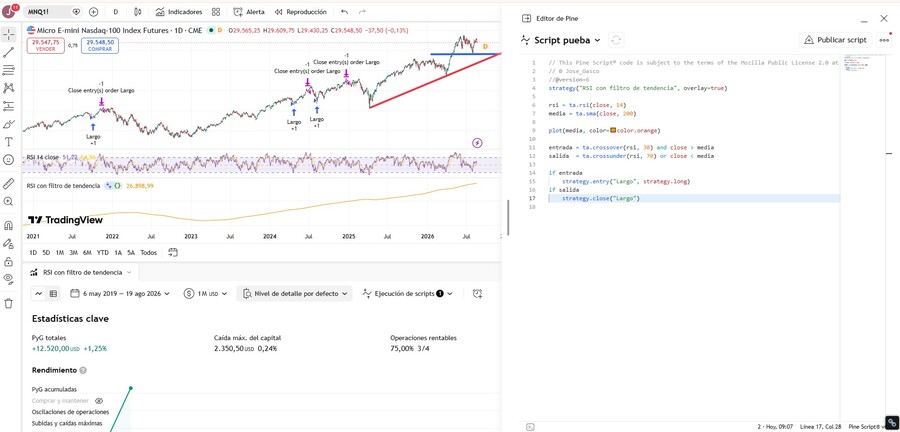Redo the last chart action
The image size is (900, 432).
coord(362,11)
